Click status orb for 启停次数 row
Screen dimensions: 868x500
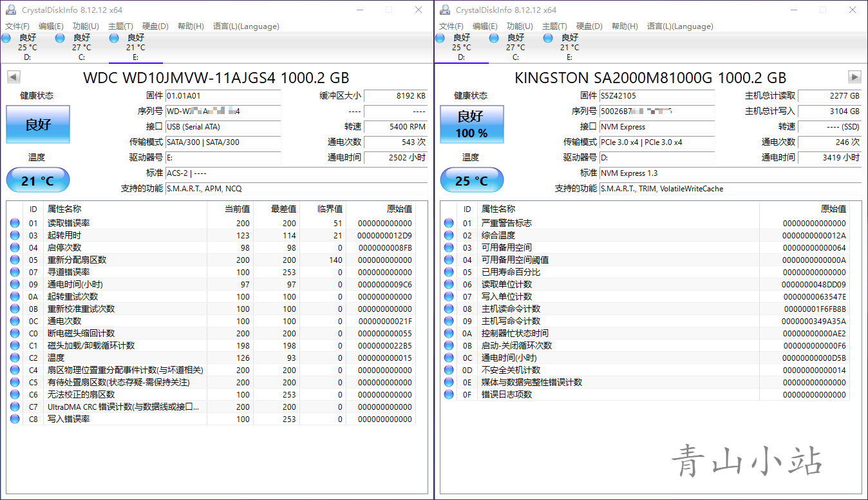15,247
